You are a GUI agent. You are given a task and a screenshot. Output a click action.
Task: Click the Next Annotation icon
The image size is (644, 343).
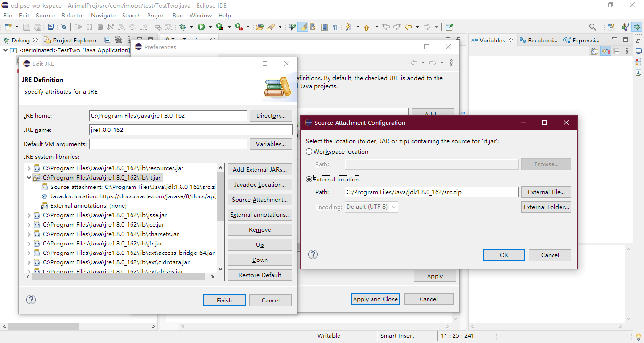pyautogui.click(x=349, y=27)
